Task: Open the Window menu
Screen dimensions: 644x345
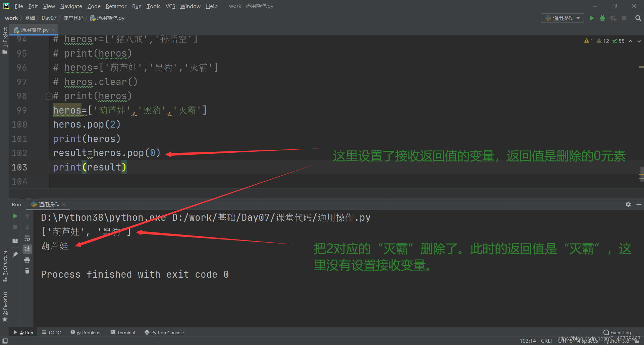Action: pos(190,6)
